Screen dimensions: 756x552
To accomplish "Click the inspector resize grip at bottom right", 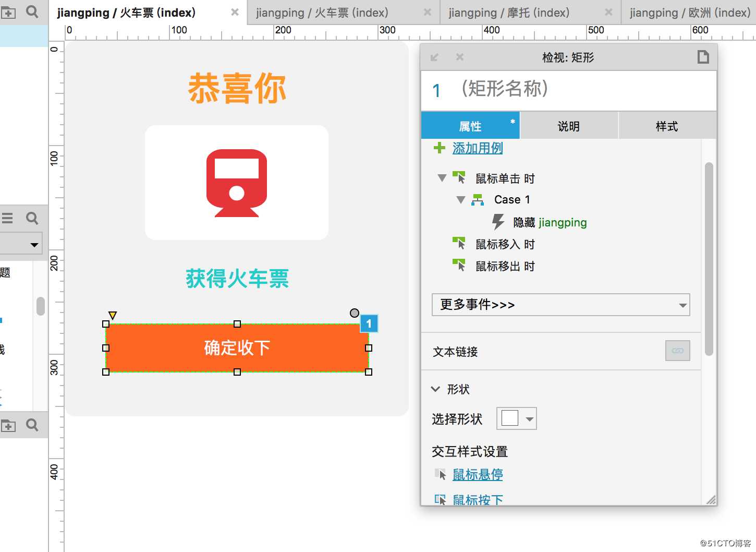I will tap(711, 500).
